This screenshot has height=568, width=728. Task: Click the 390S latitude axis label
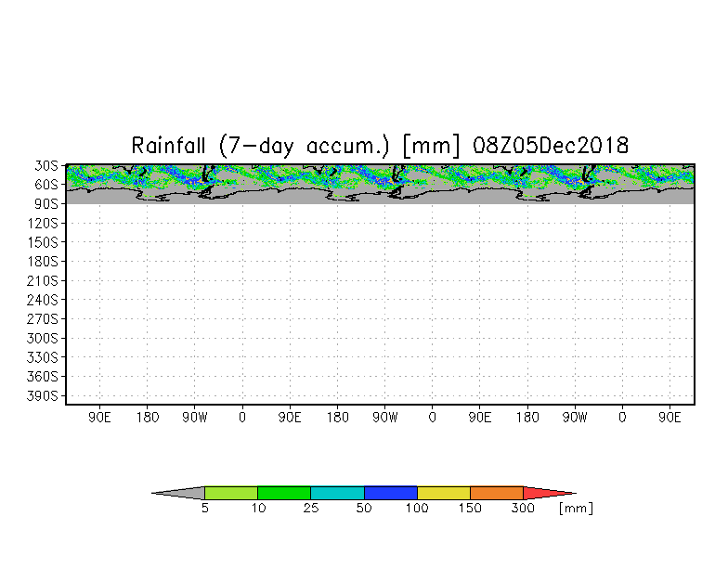click(43, 395)
